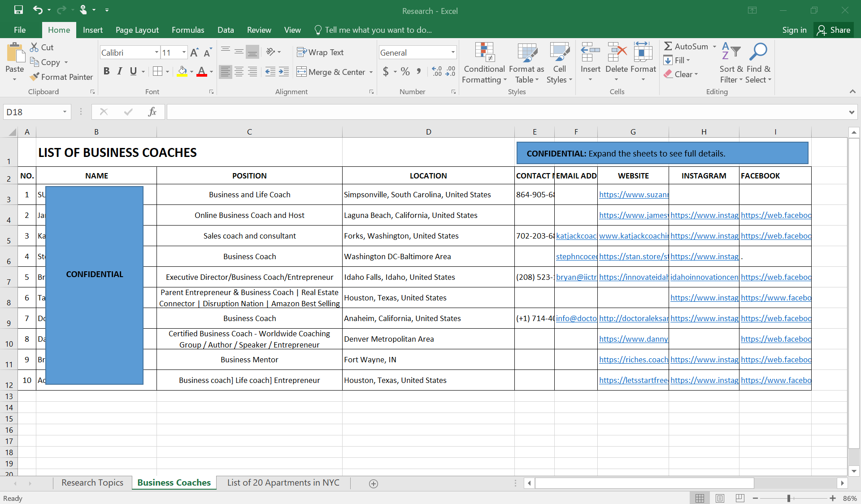The image size is (861, 504).
Task: Click the Delete cells icon
Action: click(x=617, y=52)
